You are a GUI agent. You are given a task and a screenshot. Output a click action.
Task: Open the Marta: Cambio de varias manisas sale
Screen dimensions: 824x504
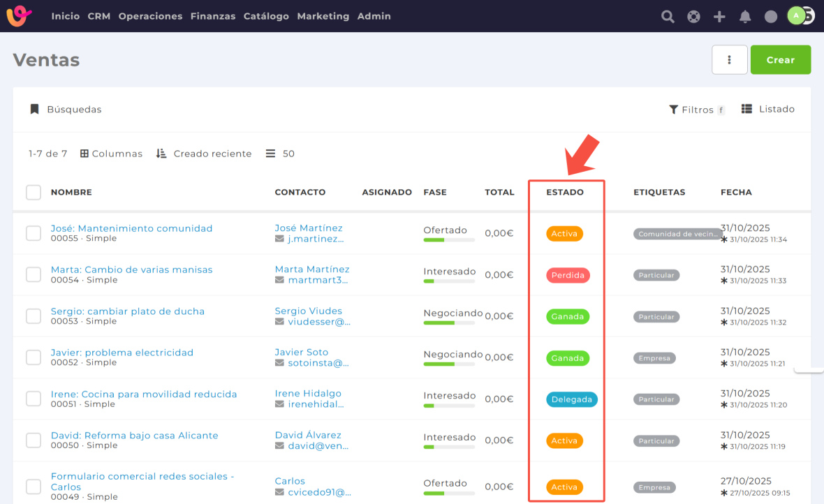pyautogui.click(x=131, y=269)
